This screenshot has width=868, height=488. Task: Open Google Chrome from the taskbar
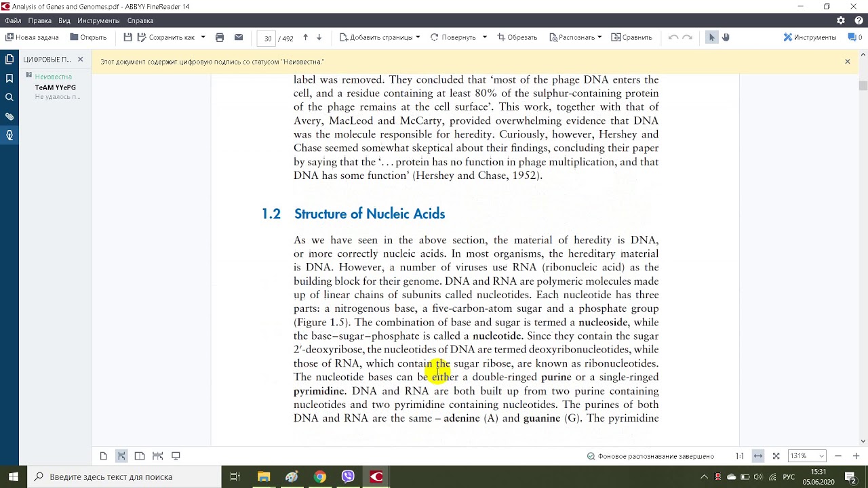pos(320,477)
